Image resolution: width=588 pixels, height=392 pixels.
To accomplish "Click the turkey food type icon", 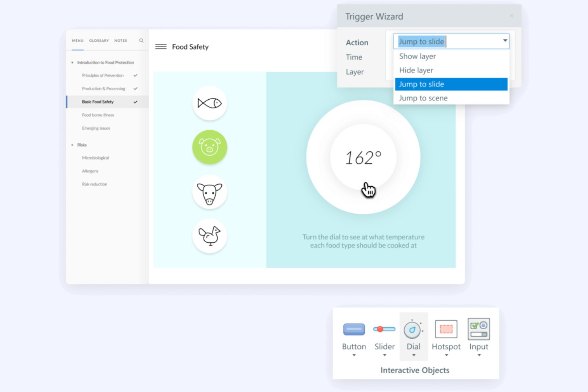I will tap(209, 236).
